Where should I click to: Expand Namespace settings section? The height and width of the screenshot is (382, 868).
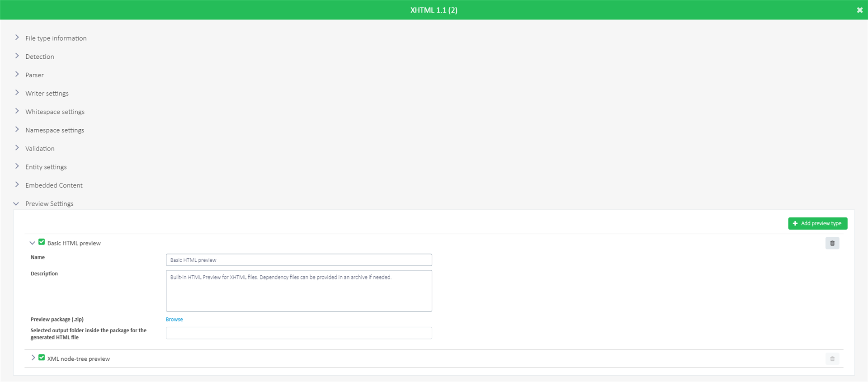17,129
